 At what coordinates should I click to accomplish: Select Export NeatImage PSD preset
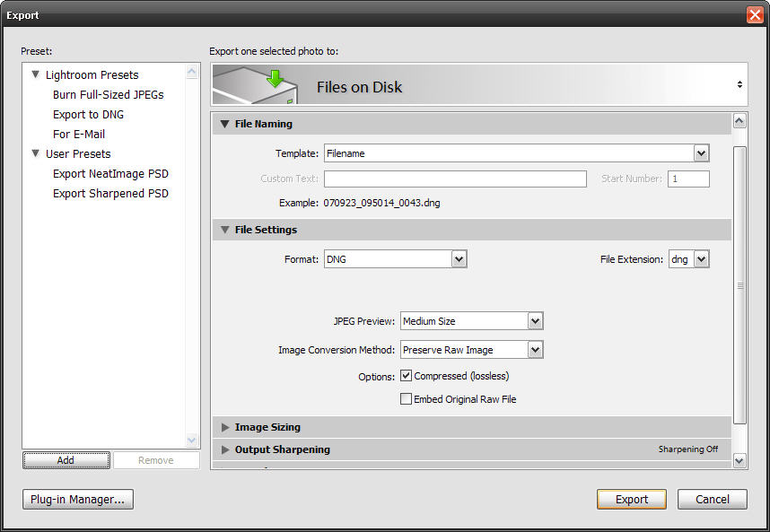110,174
